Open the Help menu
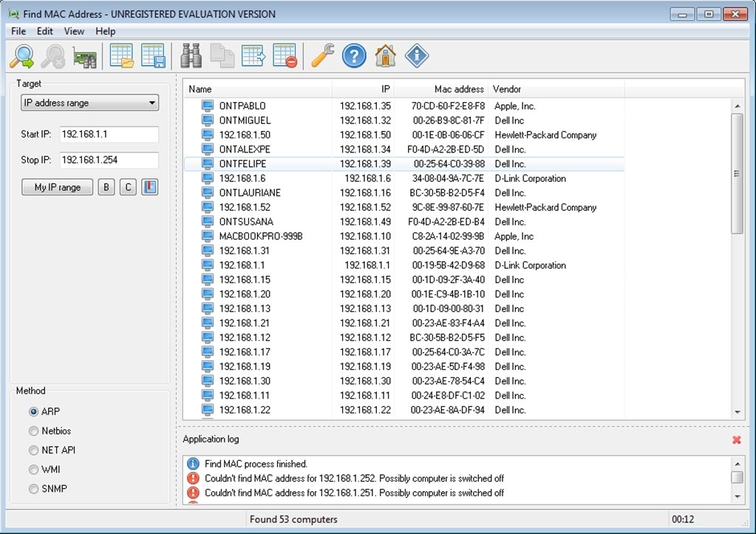756x534 pixels. pyautogui.click(x=105, y=31)
